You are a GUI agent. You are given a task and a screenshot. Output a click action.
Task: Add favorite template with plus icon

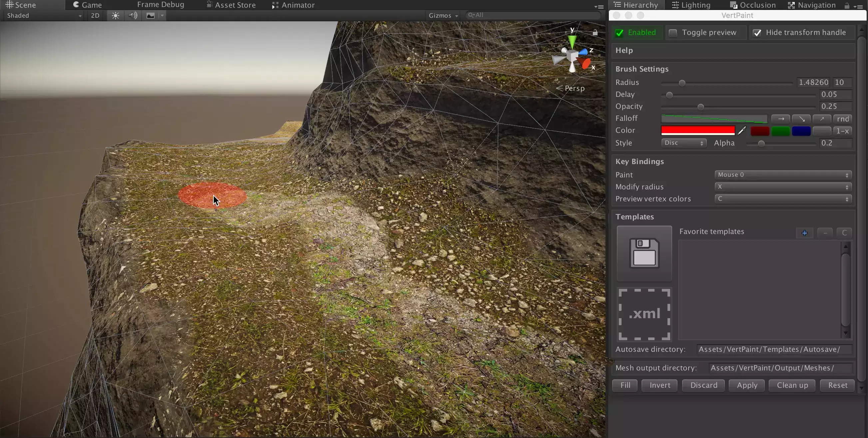click(x=804, y=233)
